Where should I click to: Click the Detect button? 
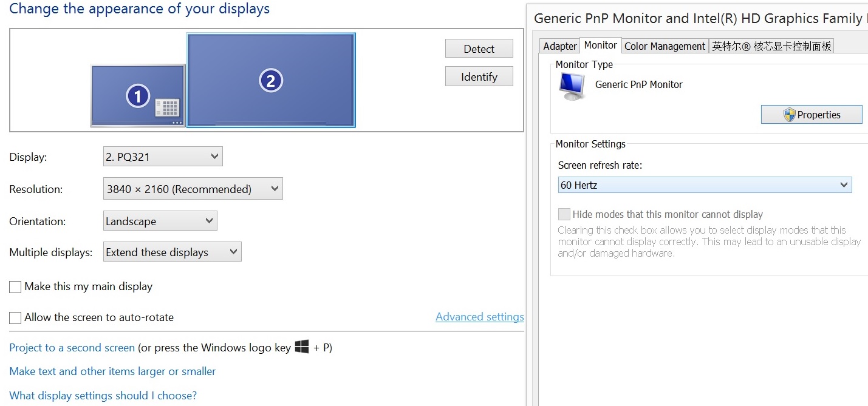(x=479, y=49)
